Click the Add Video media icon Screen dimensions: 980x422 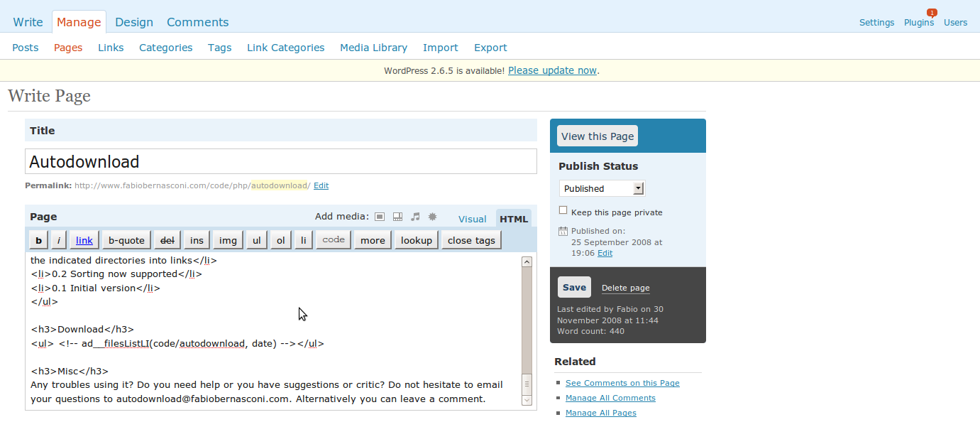click(x=397, y=217)
